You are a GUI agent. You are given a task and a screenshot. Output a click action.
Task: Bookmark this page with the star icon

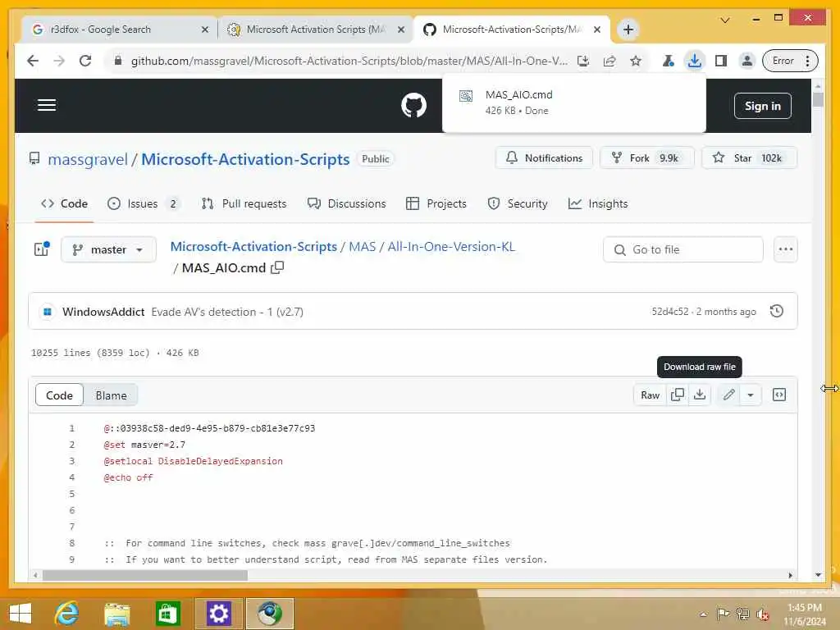click(x=636, y=61)
